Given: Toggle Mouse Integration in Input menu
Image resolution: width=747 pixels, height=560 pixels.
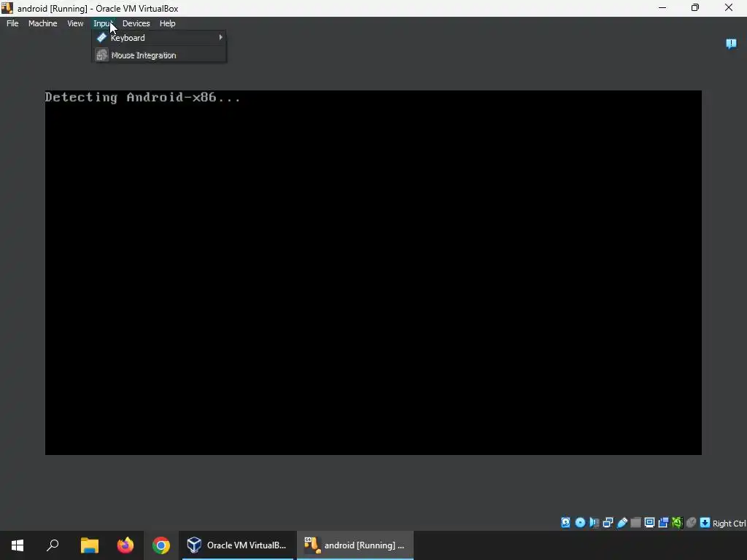Looking at the screenshot, I should click(159, 55).
